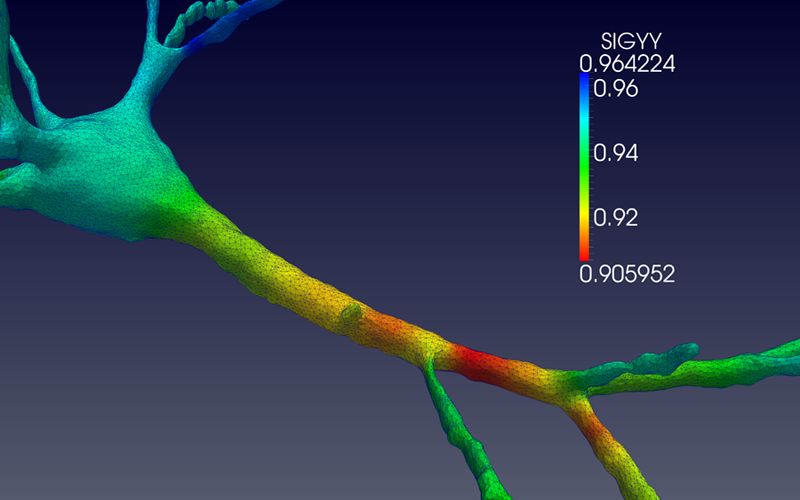800x500 pixels.
Task: Click the blue top end of color bar
Action: (584, 84)
